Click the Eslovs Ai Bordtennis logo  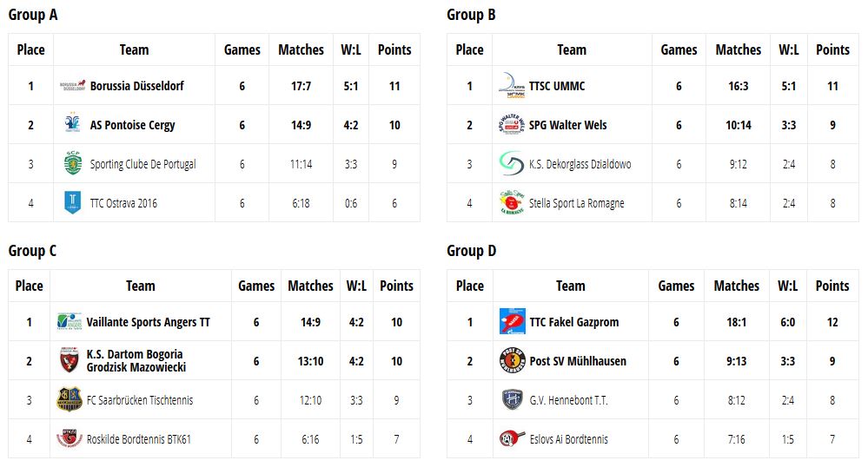click(x=512, y=439)
